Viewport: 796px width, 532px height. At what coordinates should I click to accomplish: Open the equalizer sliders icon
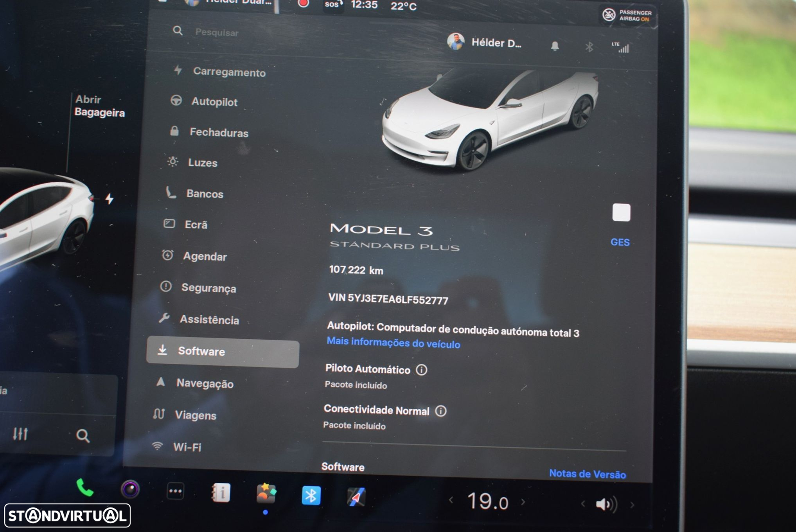click(20, 434)
